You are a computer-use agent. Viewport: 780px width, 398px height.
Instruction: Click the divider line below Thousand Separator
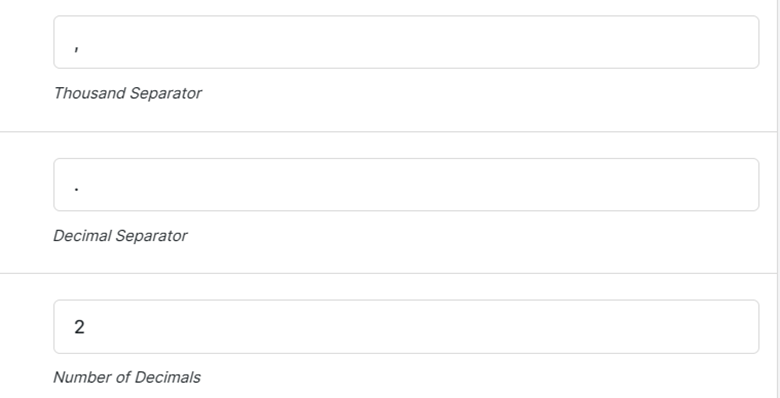(388, 132)
